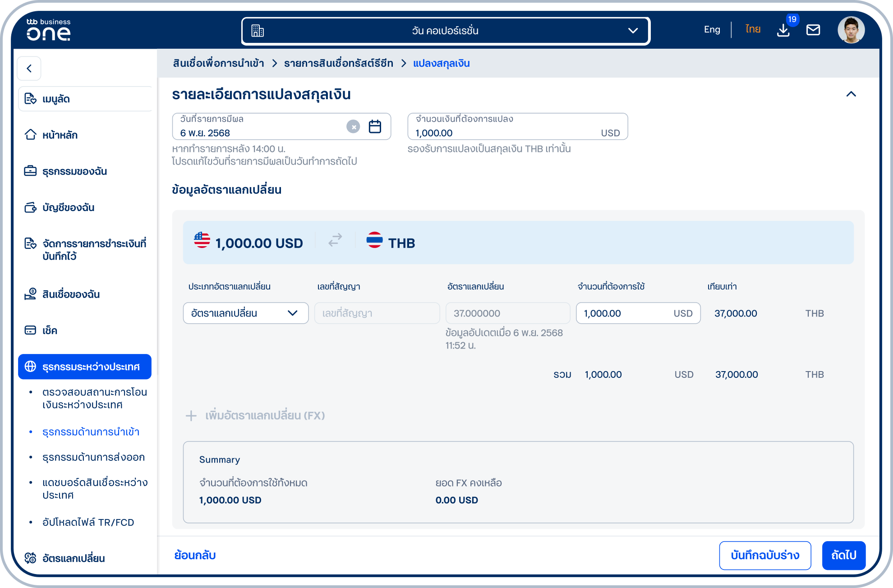
Task: Collapse the รายละเอียดการแปลงสกุลเงิน section
Action: pos(851,94)
